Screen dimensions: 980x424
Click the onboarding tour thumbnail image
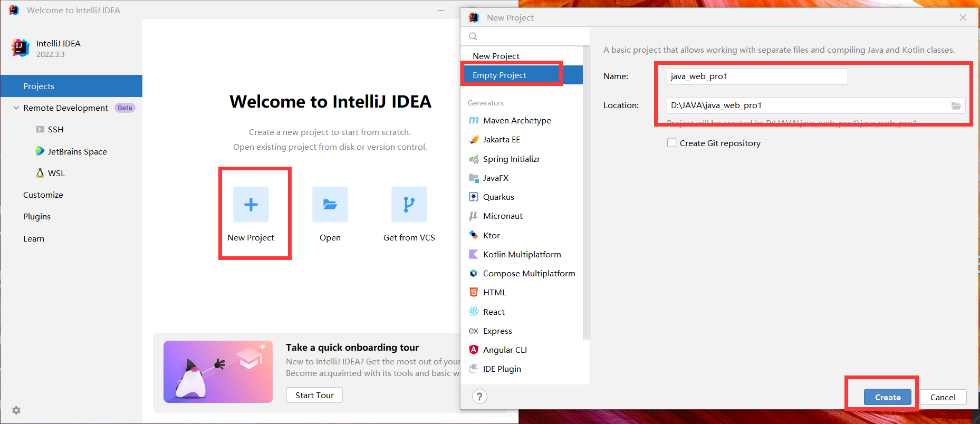coord(218,372)
